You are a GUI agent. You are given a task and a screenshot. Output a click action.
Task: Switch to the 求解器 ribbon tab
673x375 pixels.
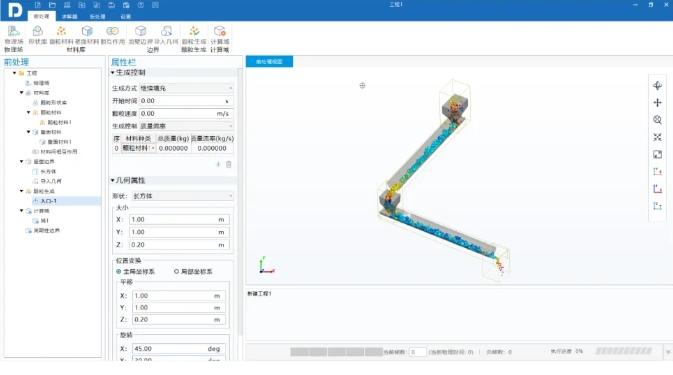(70, 17)
